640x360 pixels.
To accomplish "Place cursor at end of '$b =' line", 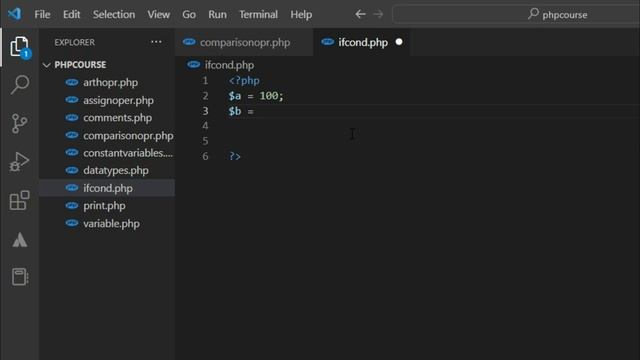I will coord(255,111).
